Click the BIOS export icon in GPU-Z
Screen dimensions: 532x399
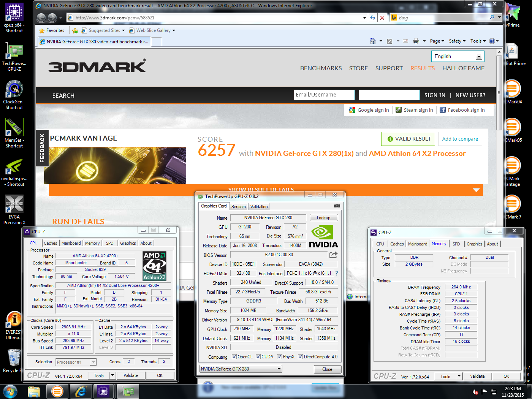333,255
